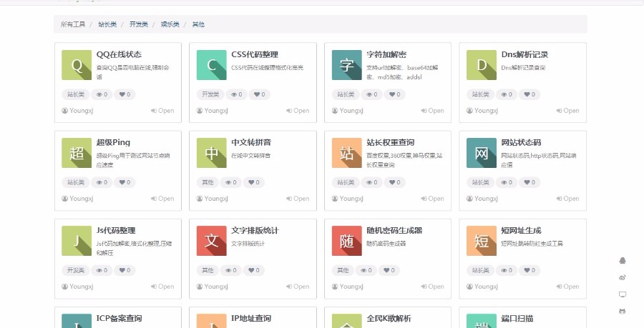Click the 文字排版统计 red icon
This screenshot has width=644, height=328.
(212, 241)
